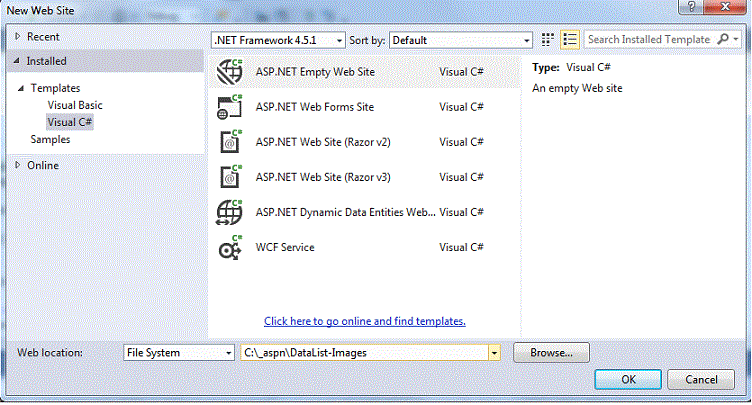Choose ASP.NET Web Site (Razor v3) icon
752x405 pixels.
click(x=230, y=177)
